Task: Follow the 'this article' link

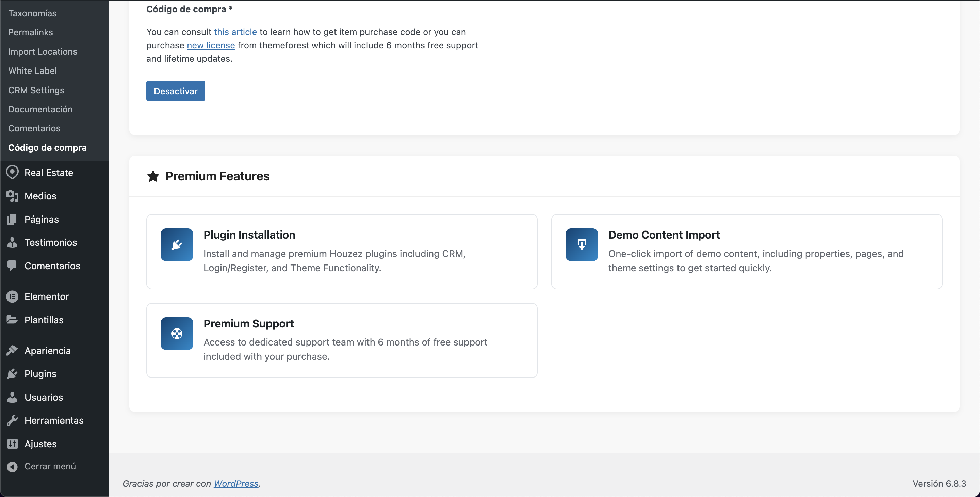Action: 235,32
